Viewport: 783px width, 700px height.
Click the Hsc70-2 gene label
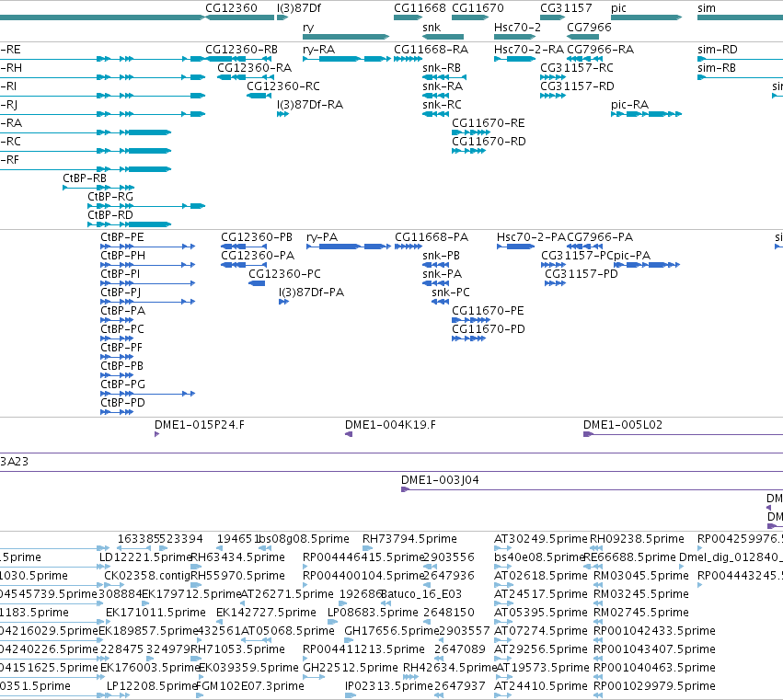(517, 28)
